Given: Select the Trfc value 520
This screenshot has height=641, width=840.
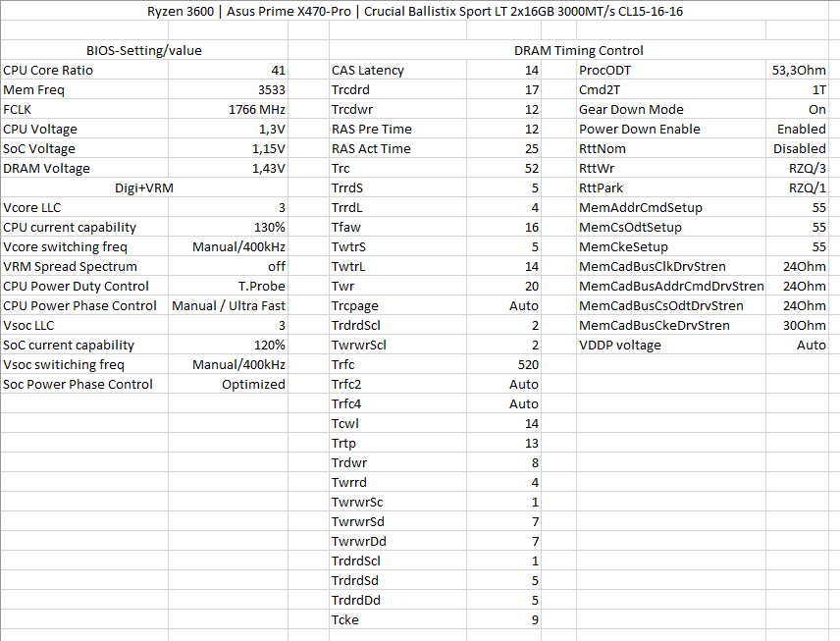Looking at the screenshot, I should point(503,364).
